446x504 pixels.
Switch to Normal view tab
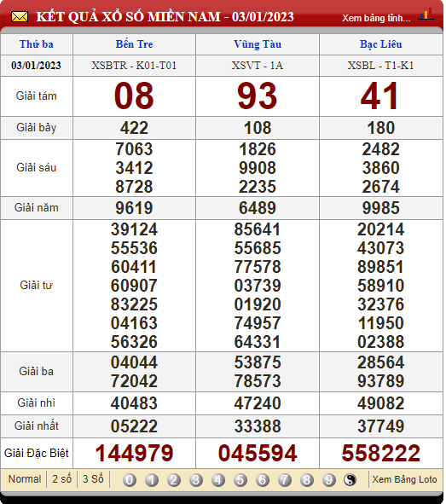pos(25,479)
